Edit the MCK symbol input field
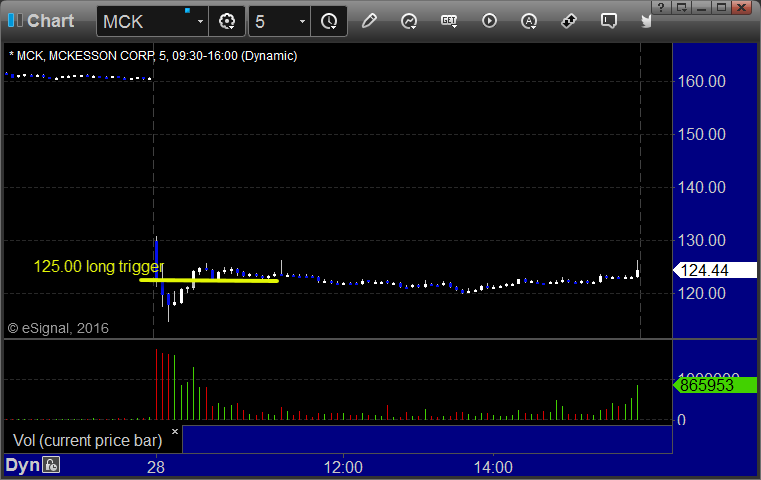This screenshot has width=761, height=480. [146, 21]
